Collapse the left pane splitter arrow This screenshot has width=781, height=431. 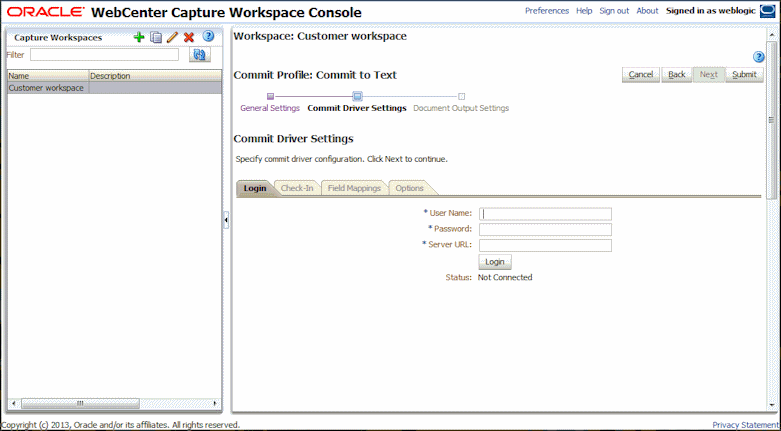[x=226, y=220]
